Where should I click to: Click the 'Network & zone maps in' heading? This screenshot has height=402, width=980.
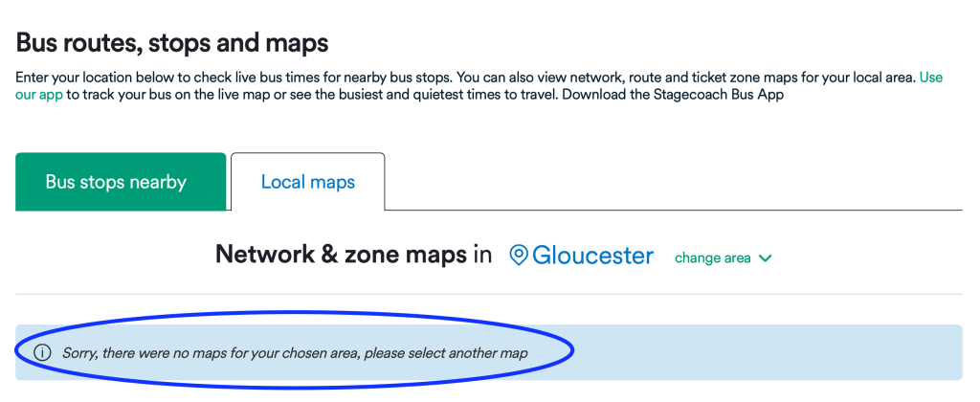click(354, 255)
